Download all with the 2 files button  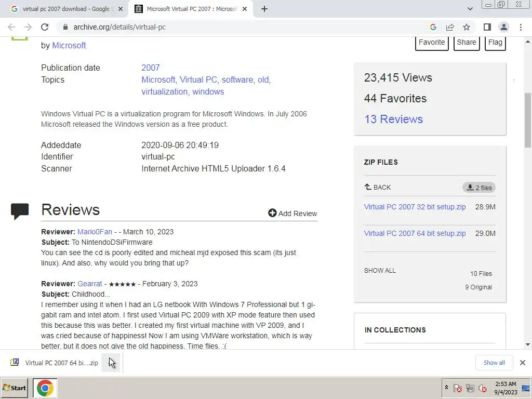478,188
